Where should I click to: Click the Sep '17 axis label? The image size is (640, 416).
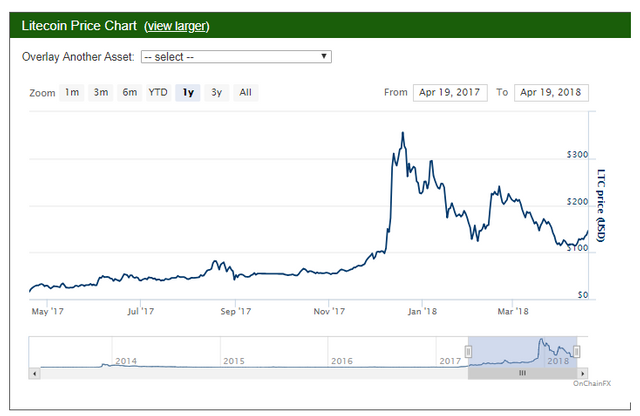pyautogui.click(x=236, y=311)
